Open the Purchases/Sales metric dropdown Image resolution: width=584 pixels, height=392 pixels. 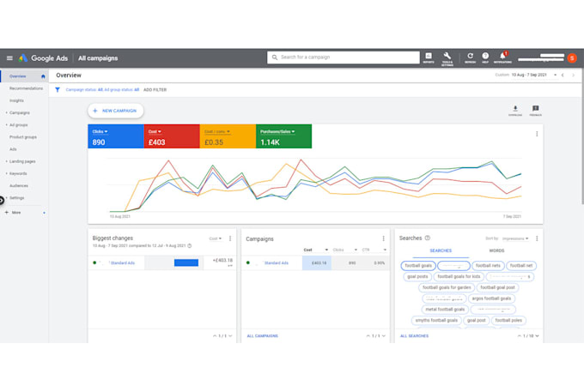(277, 131)
